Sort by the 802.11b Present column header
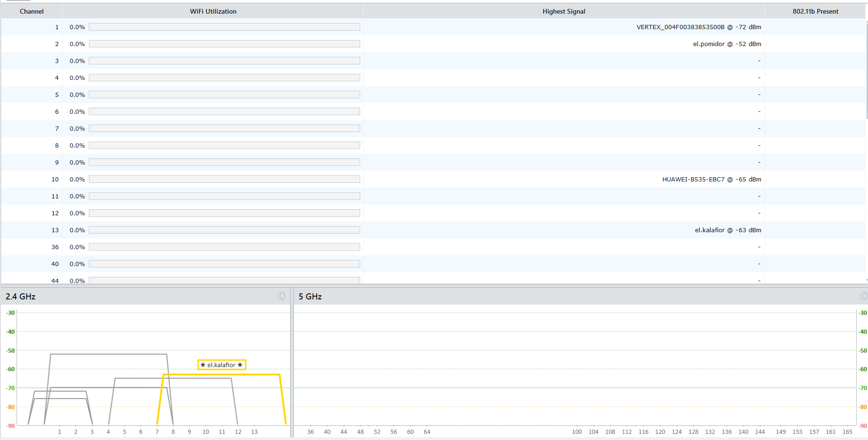Viewport: 868px width, 440px height. tap(815, 11)
